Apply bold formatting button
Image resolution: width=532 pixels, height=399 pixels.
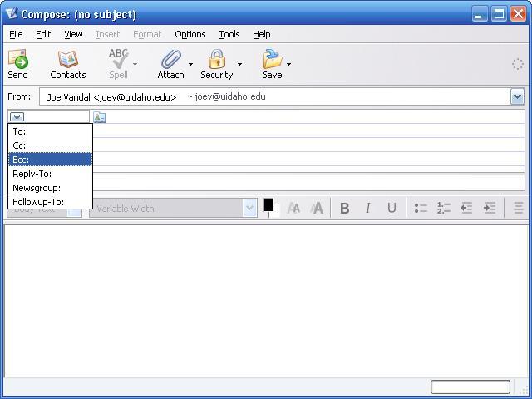[345, 208]
